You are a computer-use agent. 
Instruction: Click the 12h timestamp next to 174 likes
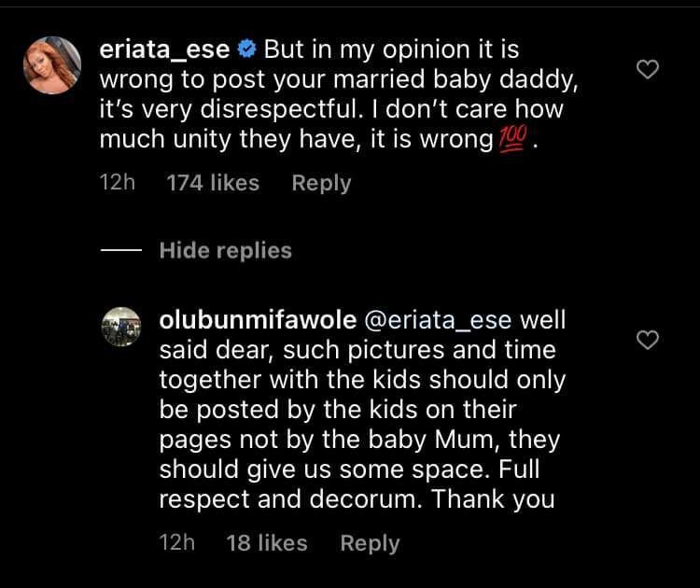click(x=117, y=183)
